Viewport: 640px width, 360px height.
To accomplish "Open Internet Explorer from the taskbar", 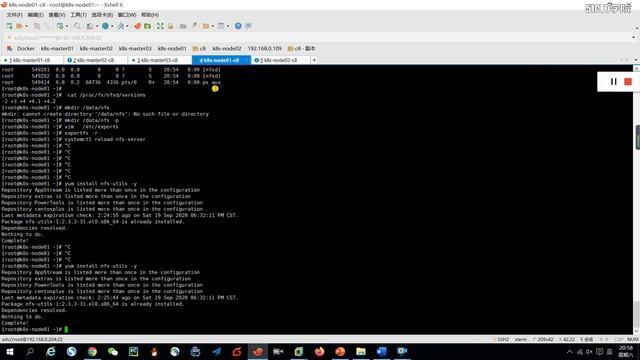I will 51,351.
